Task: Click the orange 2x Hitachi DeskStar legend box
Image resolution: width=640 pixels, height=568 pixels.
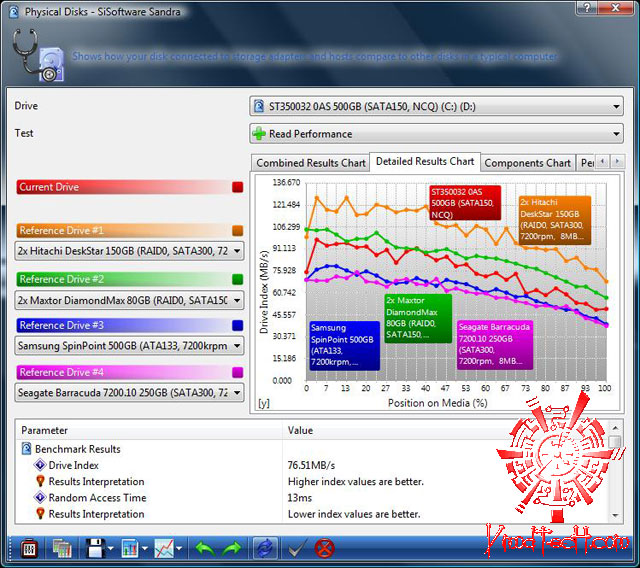Action: click(554, 220)
